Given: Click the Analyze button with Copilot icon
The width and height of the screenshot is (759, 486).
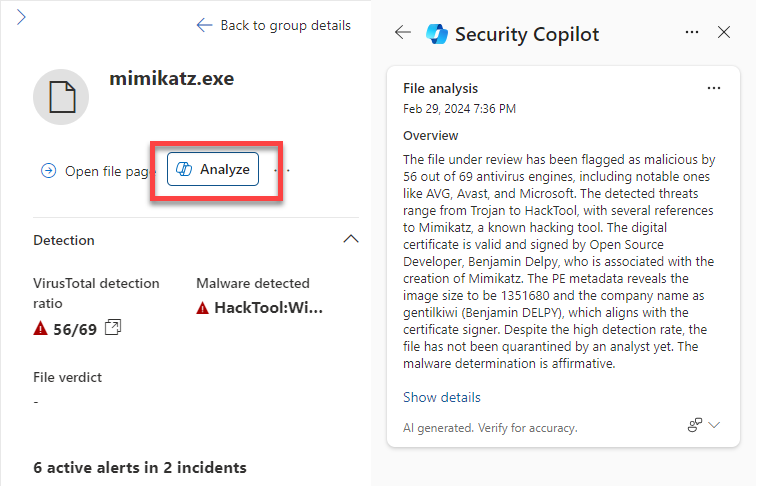Looking at the screenshot, I should click(x=213, y=169).
